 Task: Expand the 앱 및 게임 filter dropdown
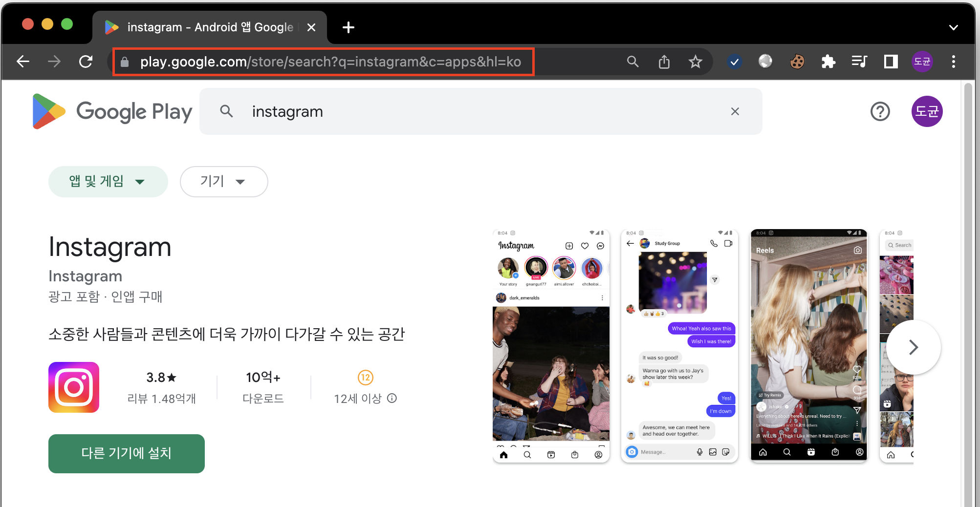coord(108,182)
